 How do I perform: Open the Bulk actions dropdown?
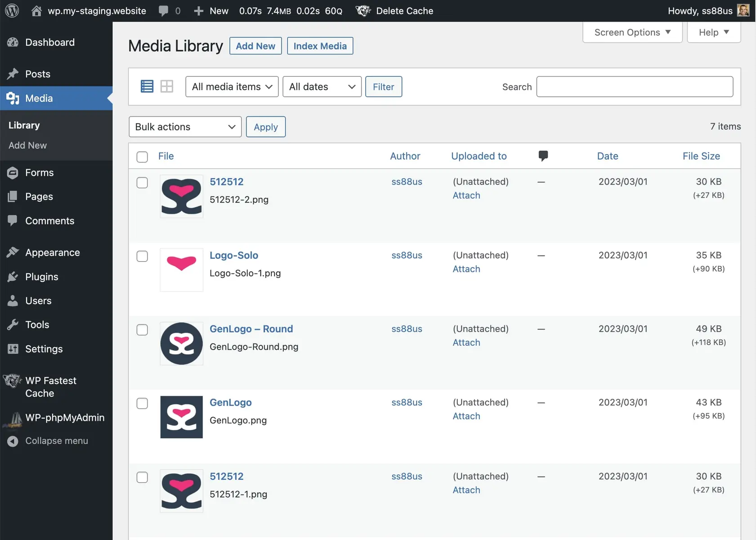(184, 126)
